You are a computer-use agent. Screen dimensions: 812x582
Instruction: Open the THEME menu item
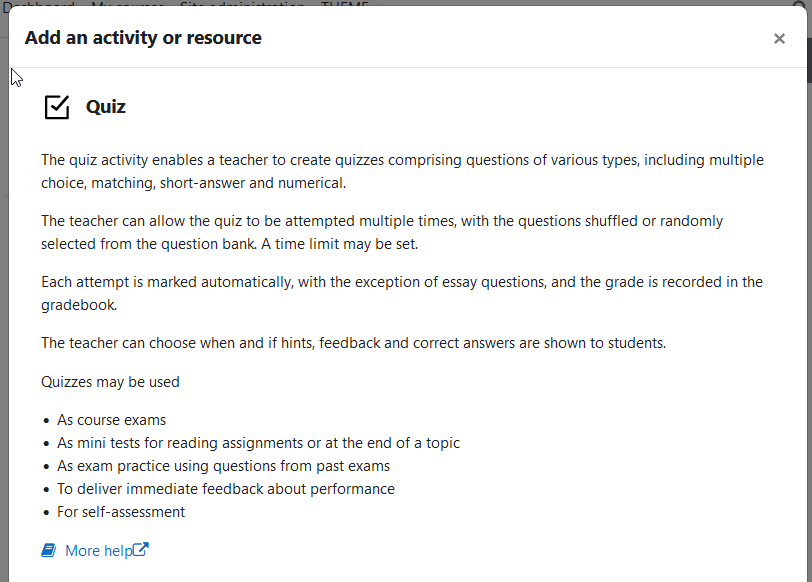click(345, 4)
